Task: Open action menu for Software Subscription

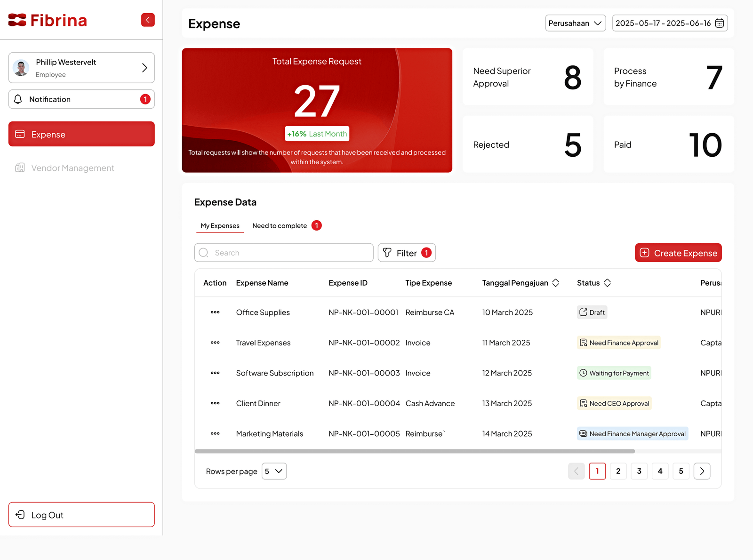Action: pos(215,373)
